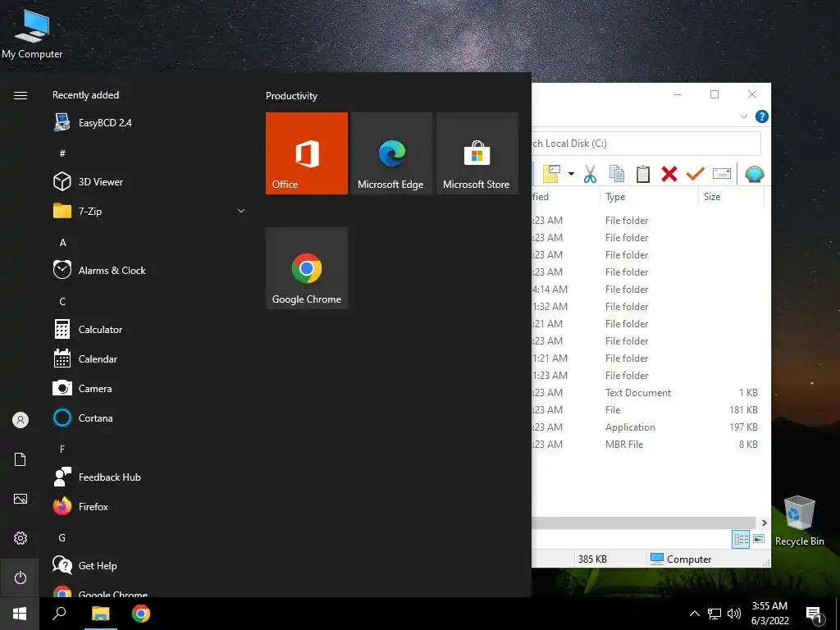Viewport: 840px width, 630px height.
Task: Click the Productivity group title
Action: (291, 96)
